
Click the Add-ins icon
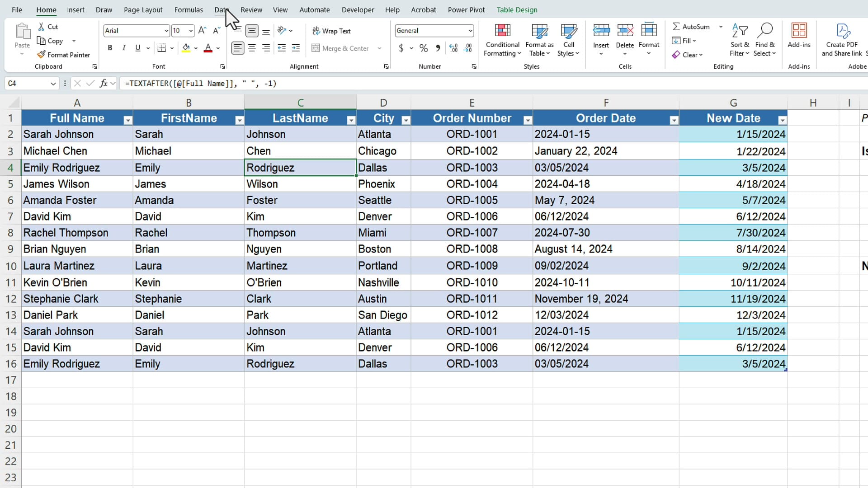799,30
